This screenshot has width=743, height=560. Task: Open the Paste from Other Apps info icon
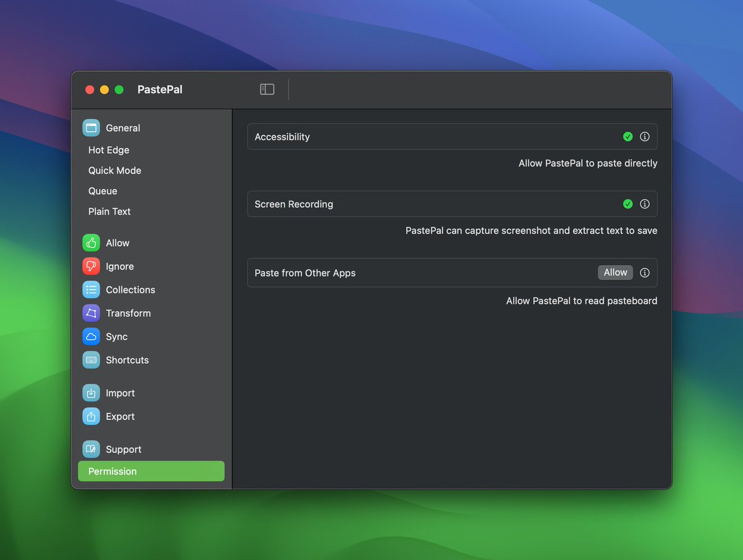tap(645, 273)
